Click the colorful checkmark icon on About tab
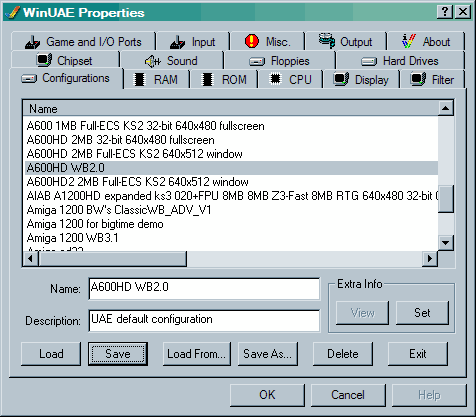The height and width of the screenshot is (417, 476). [x=409, y=41]
